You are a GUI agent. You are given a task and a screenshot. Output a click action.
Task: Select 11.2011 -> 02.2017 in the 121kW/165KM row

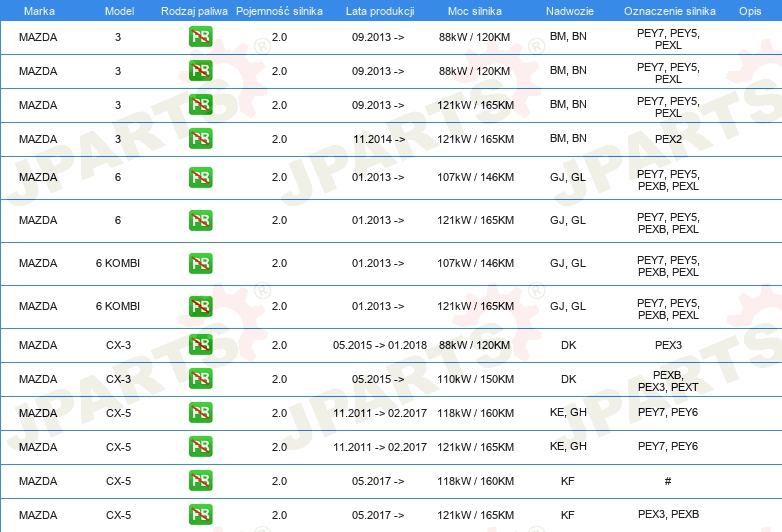tap(380, 447)
